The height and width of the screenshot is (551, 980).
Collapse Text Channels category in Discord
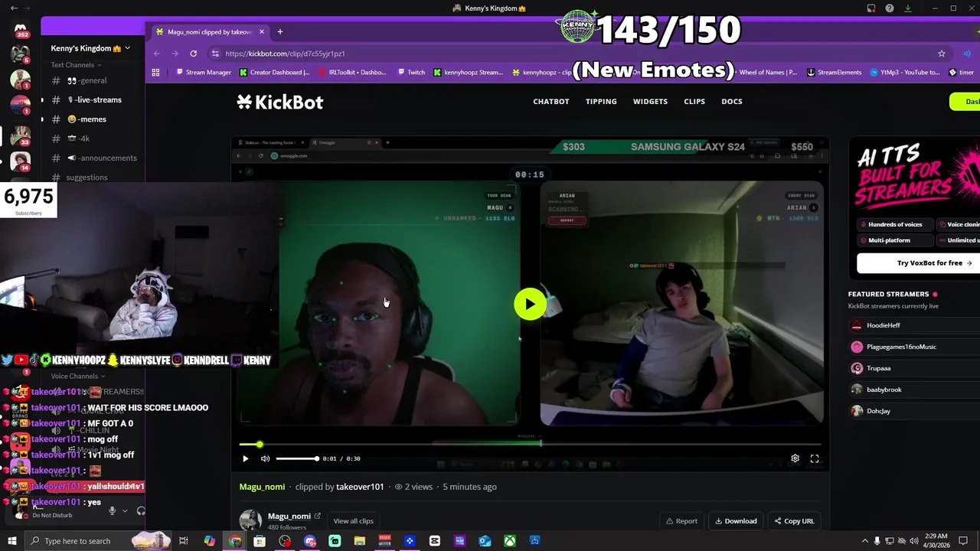click(77, 65)
